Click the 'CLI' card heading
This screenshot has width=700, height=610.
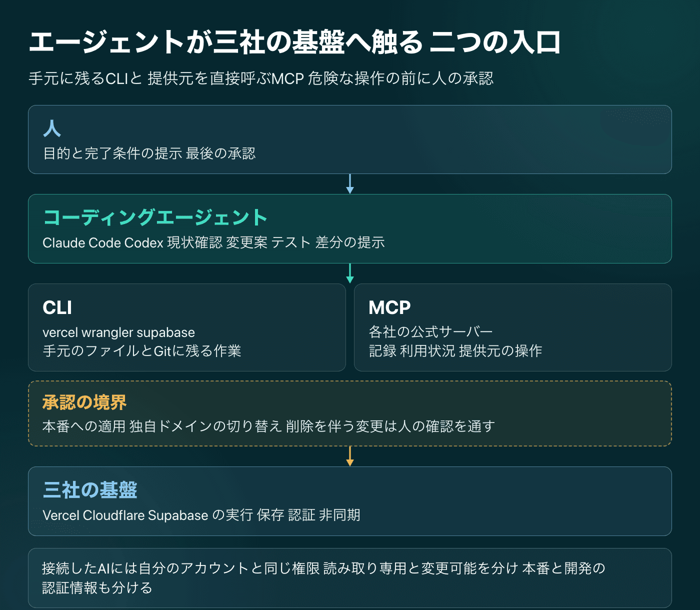tap(57, 307)
